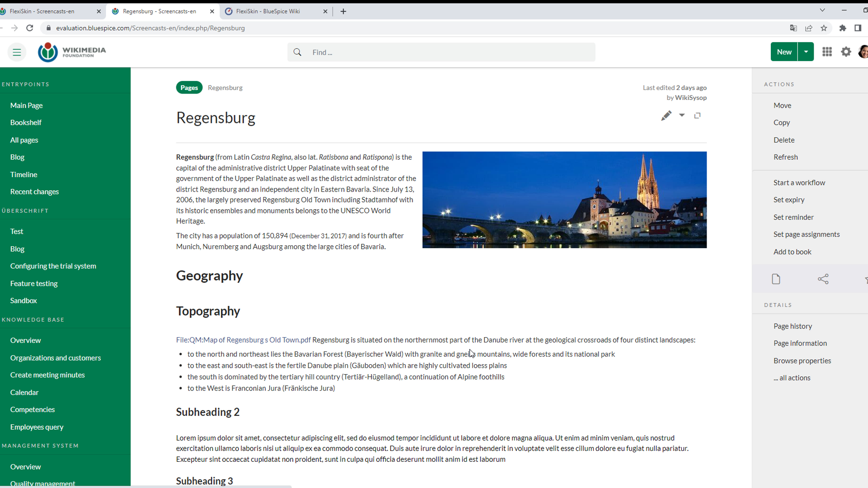Open the Regensburg breadcrumb link

tap(225, 88)
